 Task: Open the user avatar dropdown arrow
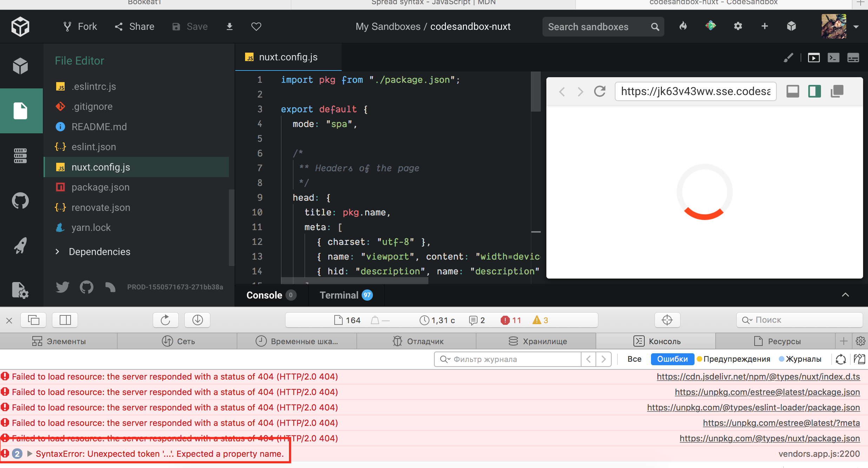point(856,27)
